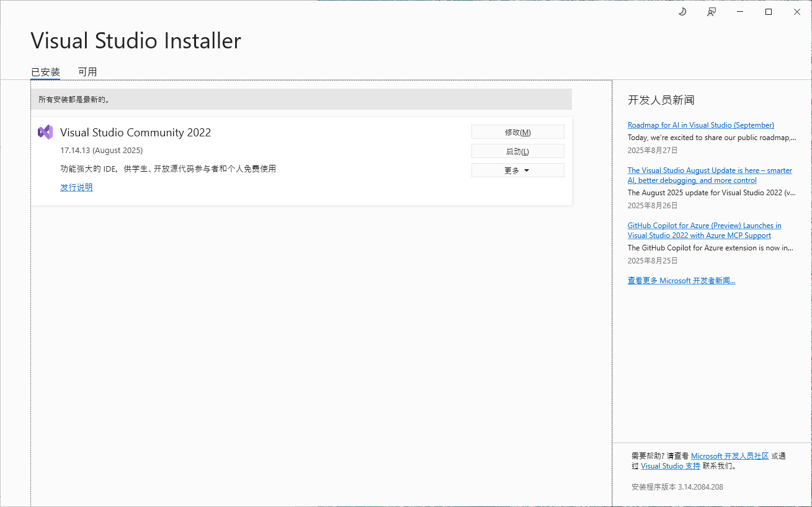Expand the 更多 dropdown
This screenshot has height=507, width=812.
coord(517,170)
